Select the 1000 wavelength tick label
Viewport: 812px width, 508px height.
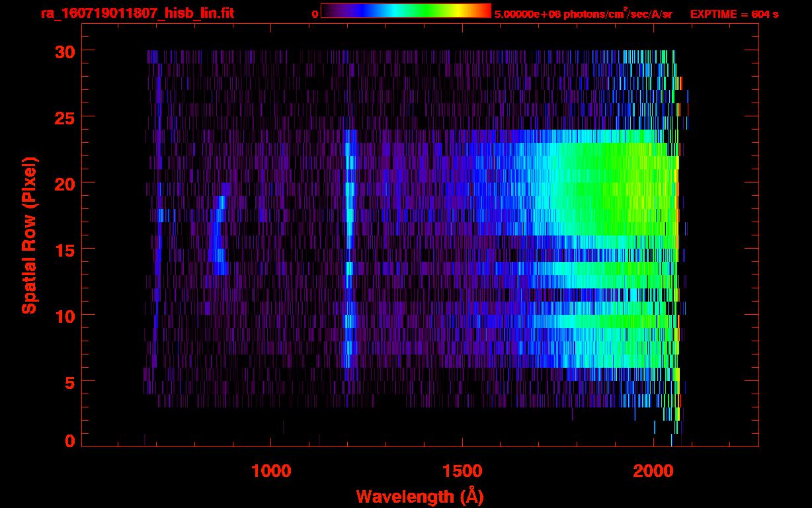tap(271, 471)
